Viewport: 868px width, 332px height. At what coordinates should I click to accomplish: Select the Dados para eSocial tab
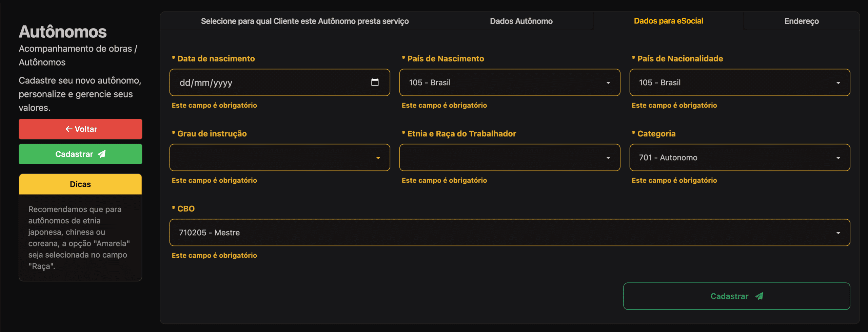[x=668, y=21]
